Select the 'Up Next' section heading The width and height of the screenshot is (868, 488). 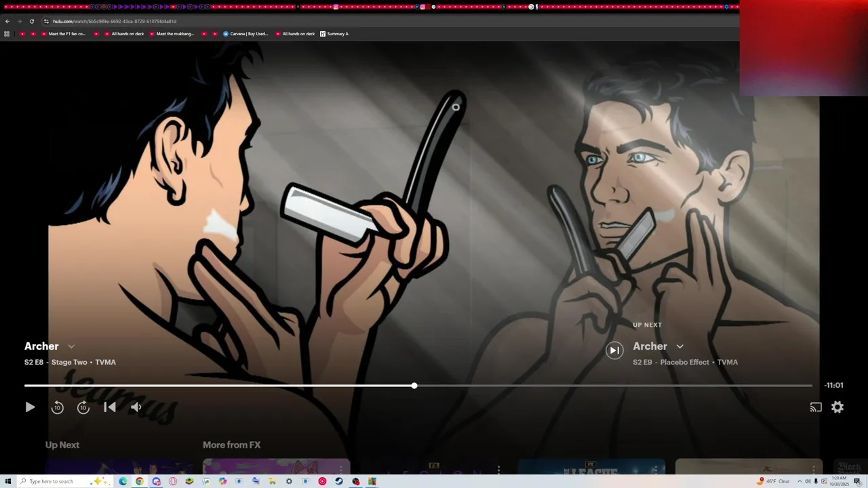(62, 445)
